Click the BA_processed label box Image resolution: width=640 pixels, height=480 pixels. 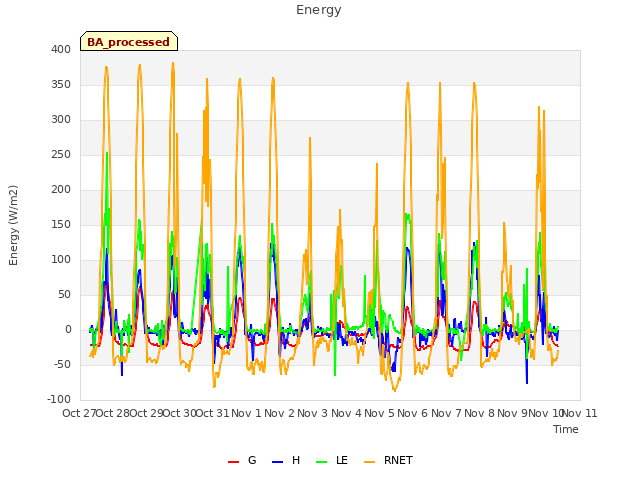[129, 41]
